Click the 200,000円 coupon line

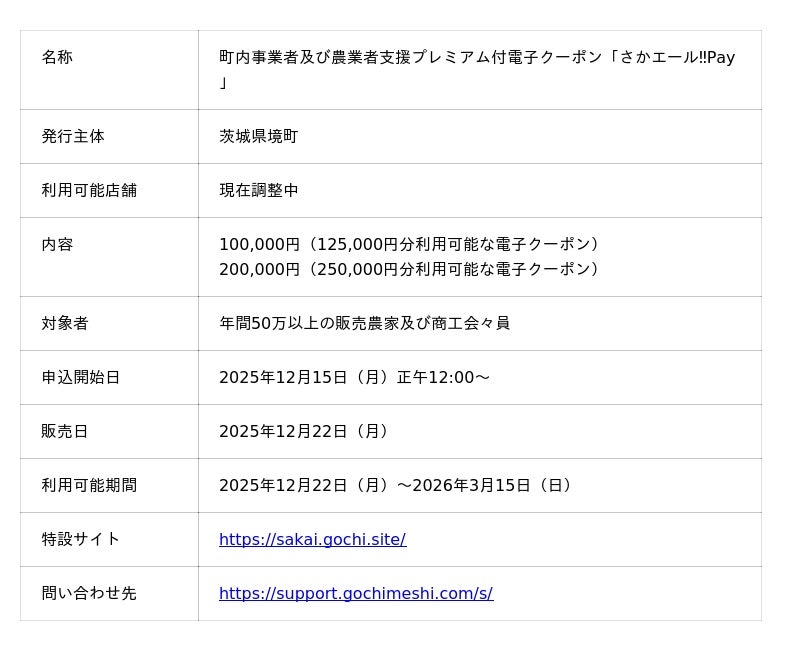411,270
